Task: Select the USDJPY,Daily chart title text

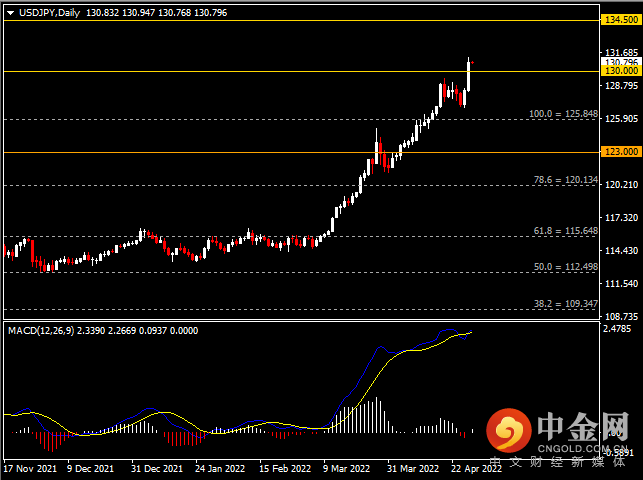Action: [x=49, y=13]
